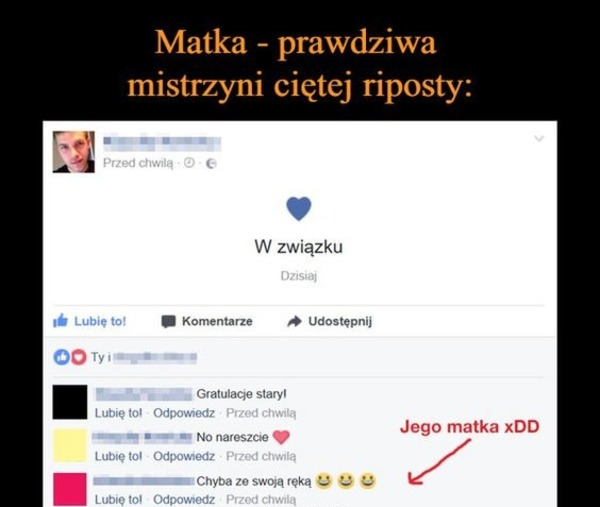Like the Chyba ze swoją ręką comment

[x=118, y=499]
